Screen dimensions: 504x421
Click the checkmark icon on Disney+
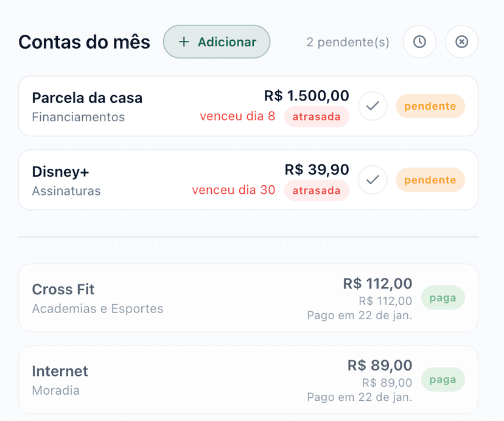pyautogui.click(x=373, y=180)
